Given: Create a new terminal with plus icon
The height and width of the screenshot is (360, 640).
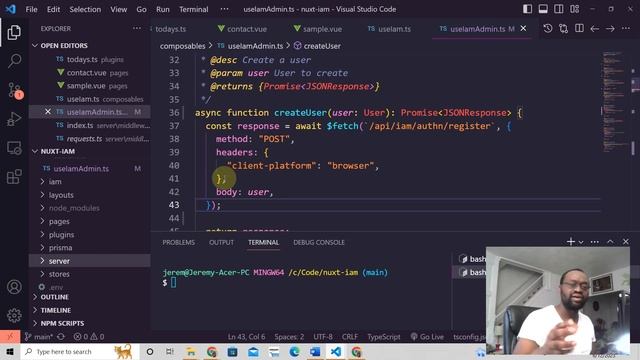Looking at the screenshot, I should [571, 242].
